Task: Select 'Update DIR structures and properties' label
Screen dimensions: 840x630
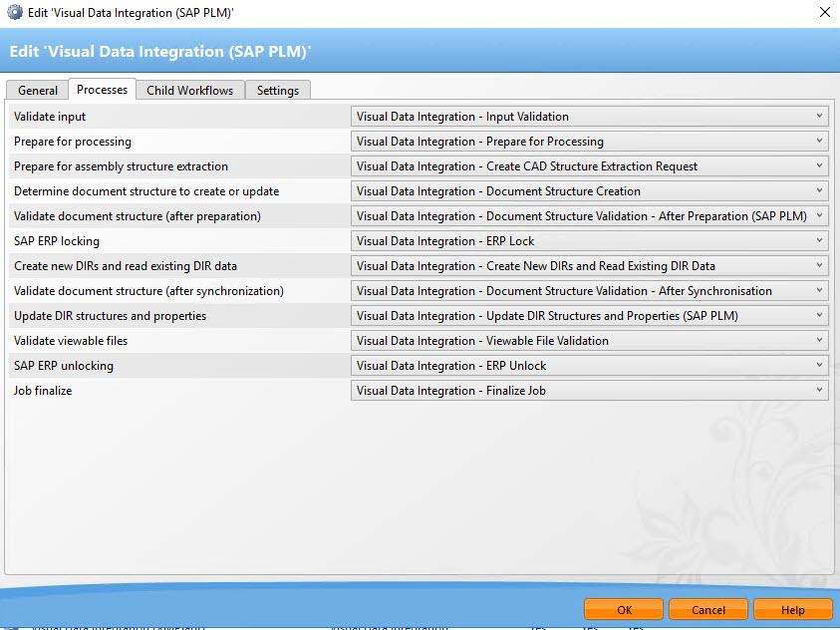Action: pos(110,316)
